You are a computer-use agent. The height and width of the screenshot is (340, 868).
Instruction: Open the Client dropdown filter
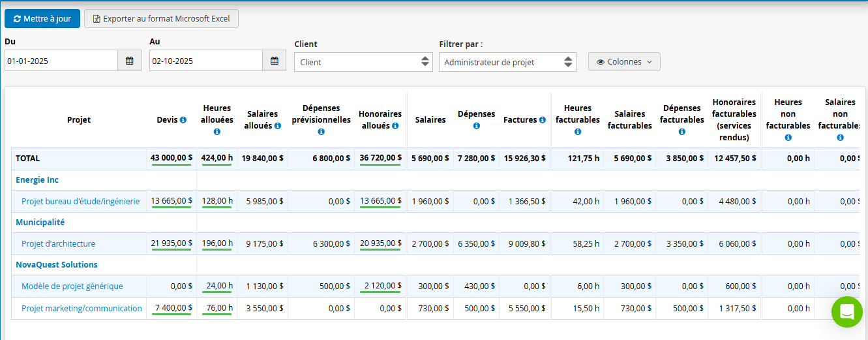[363, 62]
